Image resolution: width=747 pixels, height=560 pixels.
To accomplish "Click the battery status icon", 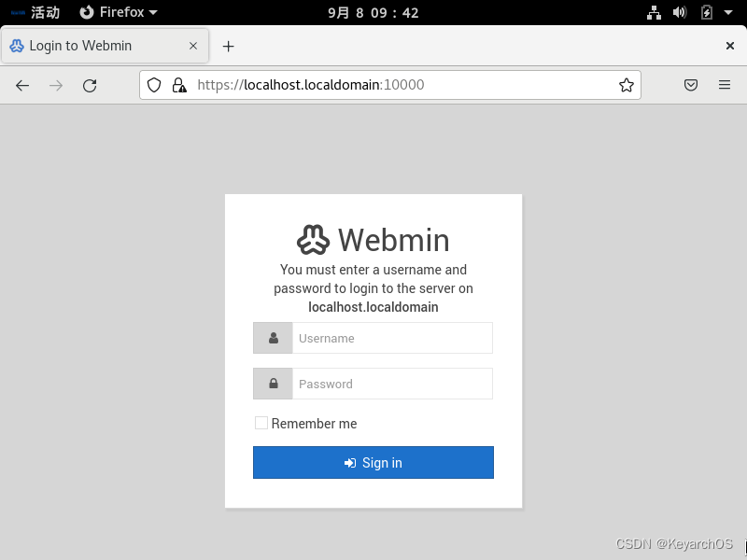I will [x=707, y=12].
